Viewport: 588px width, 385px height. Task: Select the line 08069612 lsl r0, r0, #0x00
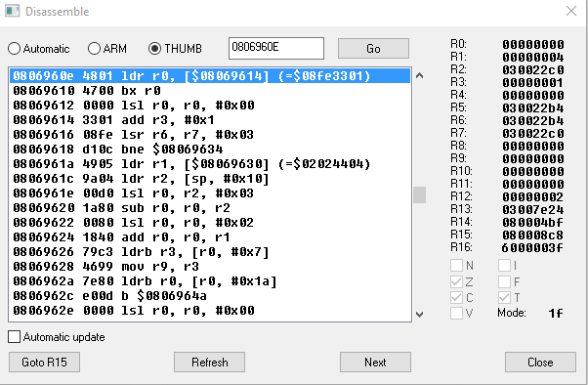210,106
